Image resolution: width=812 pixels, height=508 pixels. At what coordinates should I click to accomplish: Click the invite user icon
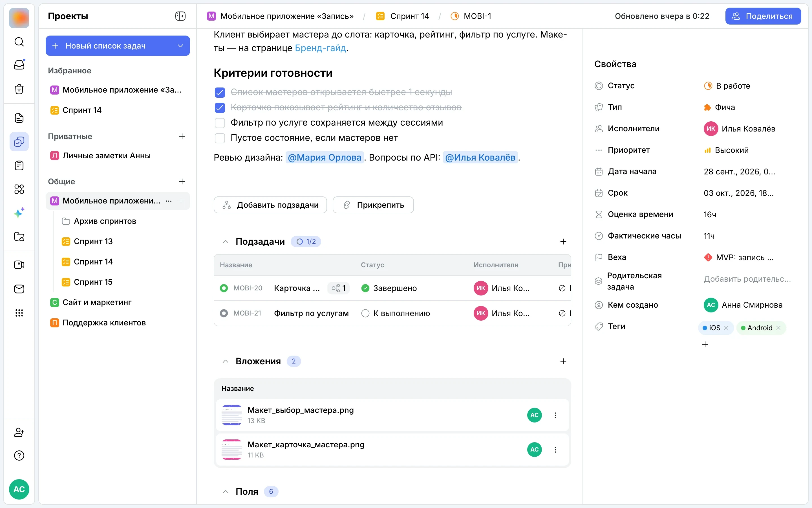(x=19, y=432)
